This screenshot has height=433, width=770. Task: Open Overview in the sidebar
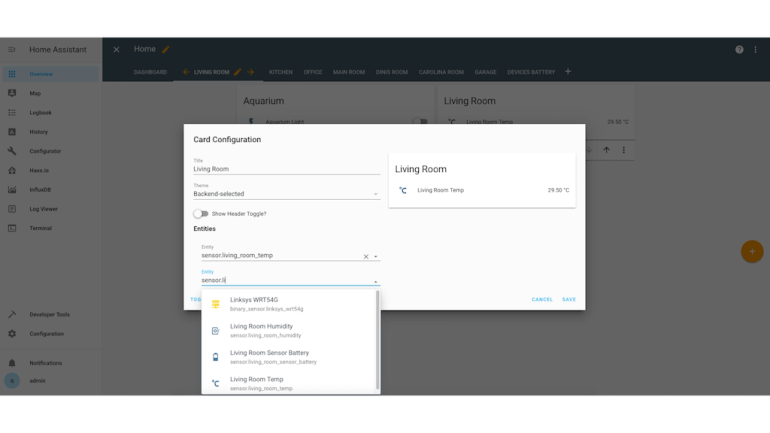coord(51,74)
